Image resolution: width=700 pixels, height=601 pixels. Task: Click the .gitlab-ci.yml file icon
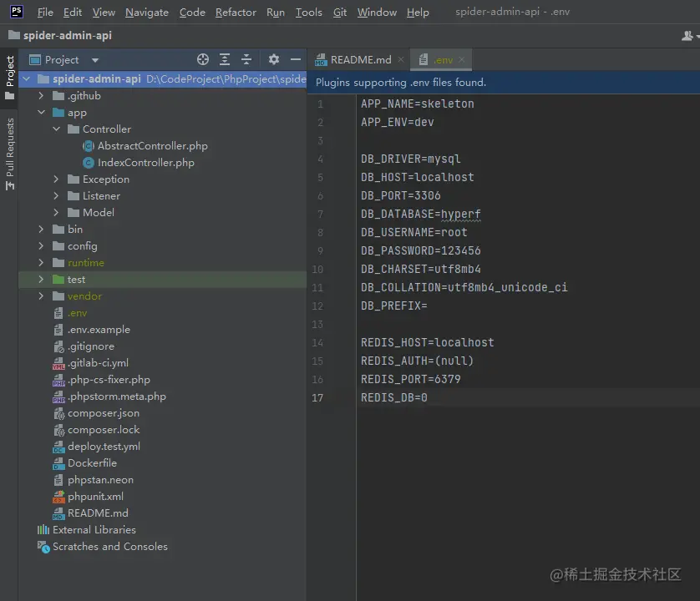[58, 363]
